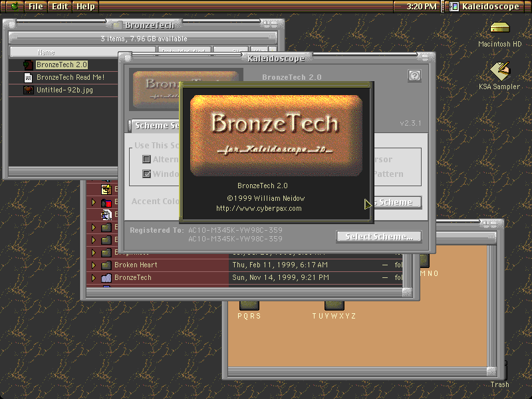This screenshot has height=399, width=532.
Task: Select the T U V W X Y Z folder icon
Action: click(x=334, y=305)
